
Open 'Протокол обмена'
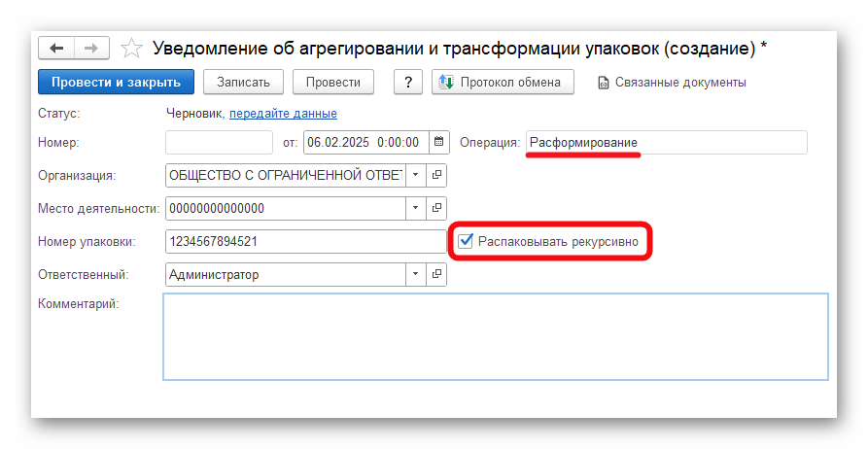(503, 82)
